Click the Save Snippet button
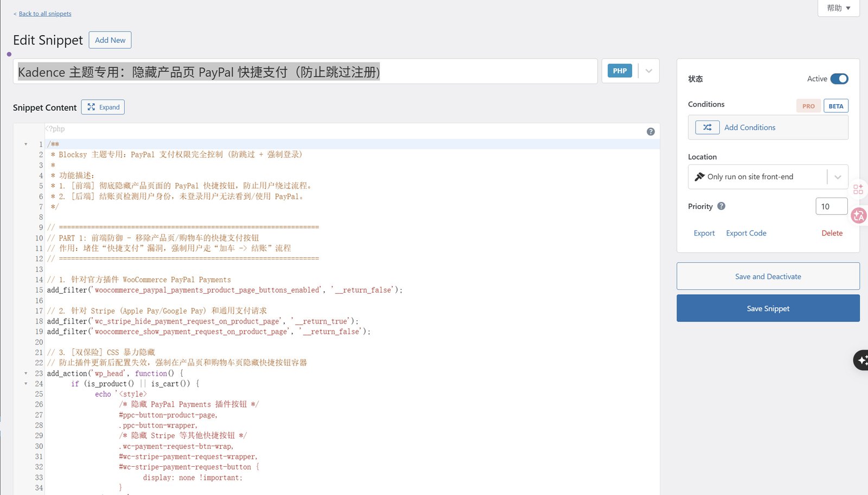868x495 pixels. 768,308
